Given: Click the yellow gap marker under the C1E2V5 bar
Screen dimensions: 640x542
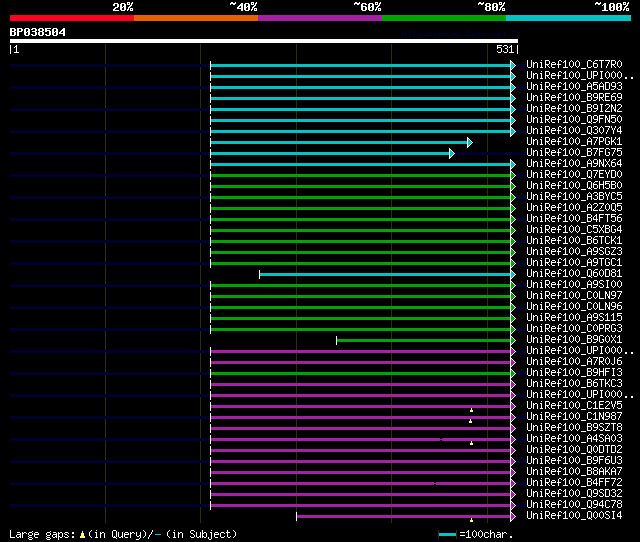Looking at the screenshot, I should [471, 410].
